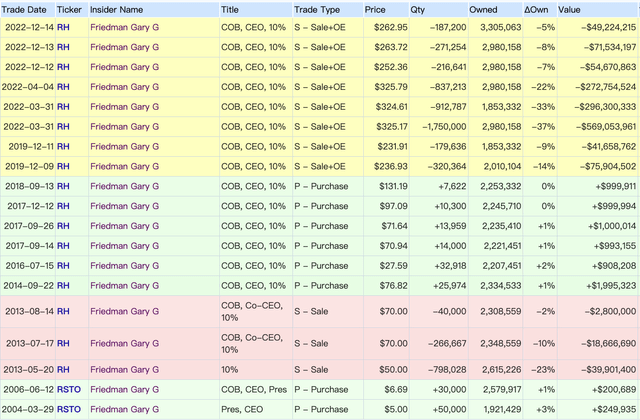Click RH ticker in the 2019-12-09 row
Screen dimensions: 640x420
coord(63,166)
